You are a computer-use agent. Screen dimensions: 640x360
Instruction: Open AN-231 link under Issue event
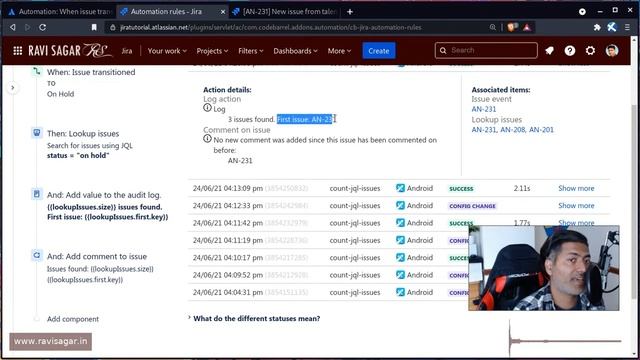coord(484,109)
